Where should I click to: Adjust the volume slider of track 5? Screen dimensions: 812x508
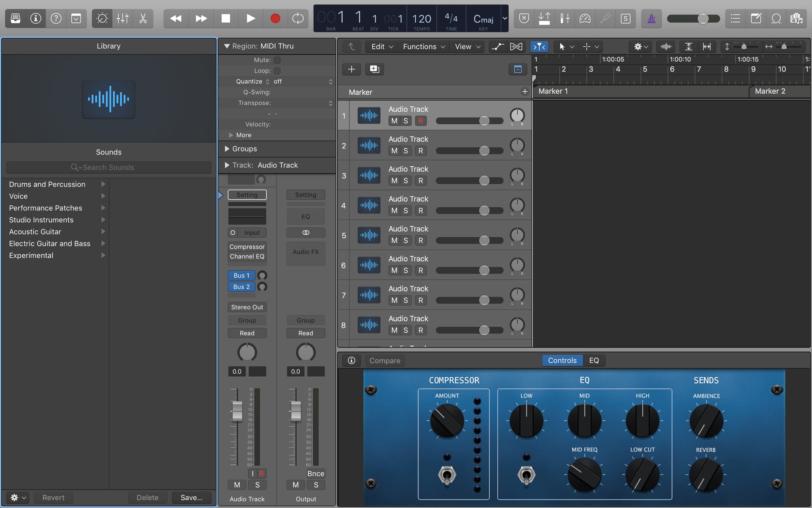click(x=484, y=241)
